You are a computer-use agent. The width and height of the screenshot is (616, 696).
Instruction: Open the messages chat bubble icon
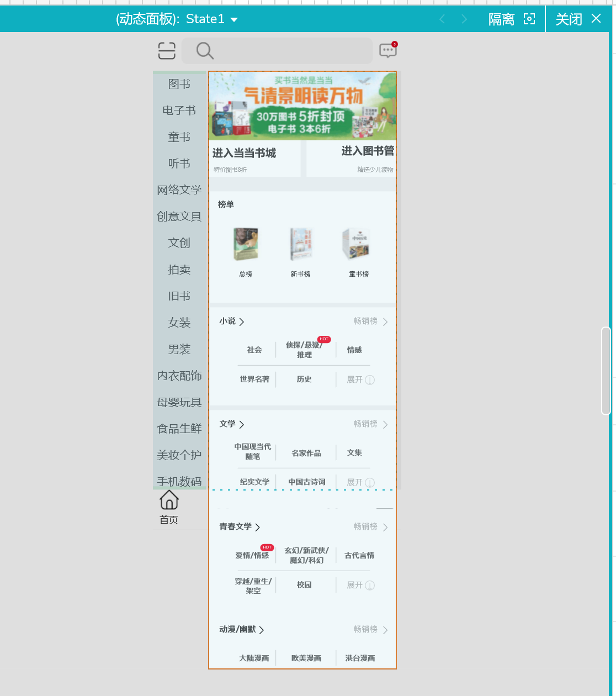(x=388, y=50)
